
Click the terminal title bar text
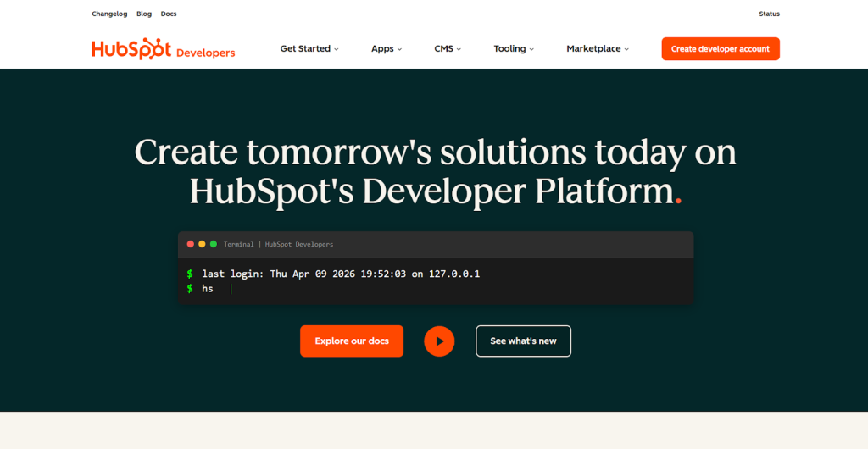click(278, 244)
